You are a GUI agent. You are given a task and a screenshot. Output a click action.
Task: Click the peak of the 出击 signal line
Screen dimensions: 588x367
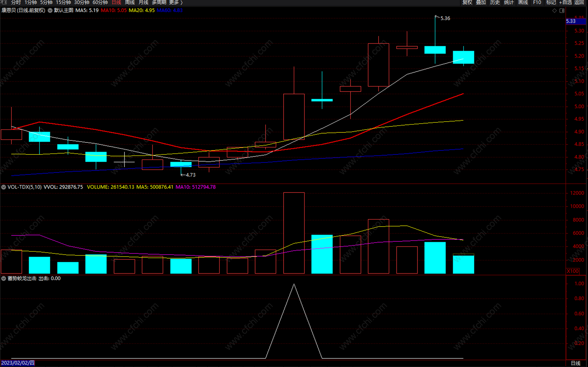294,284
